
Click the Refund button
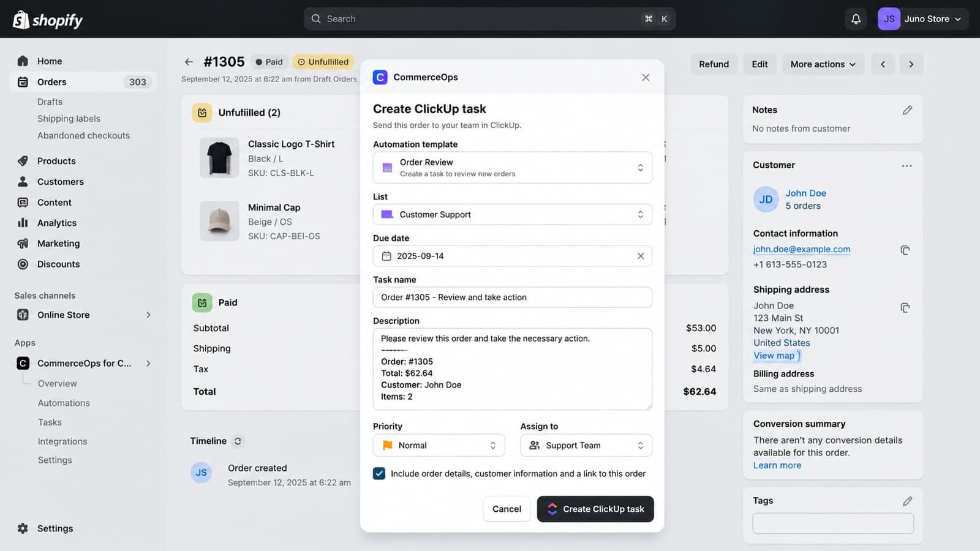[714, 64]
